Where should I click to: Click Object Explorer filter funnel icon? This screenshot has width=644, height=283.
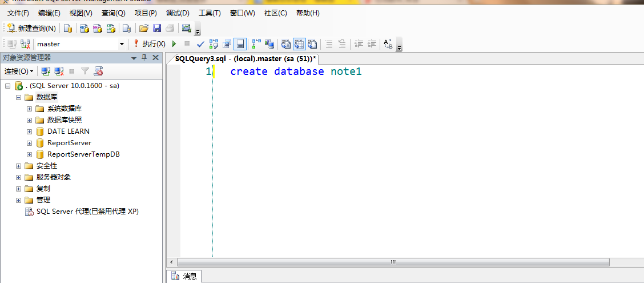point(84,71)
